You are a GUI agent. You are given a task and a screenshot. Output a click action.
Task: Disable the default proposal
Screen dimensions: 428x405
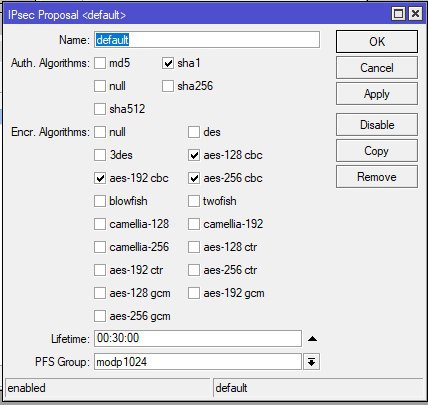[x=377, y=125]
